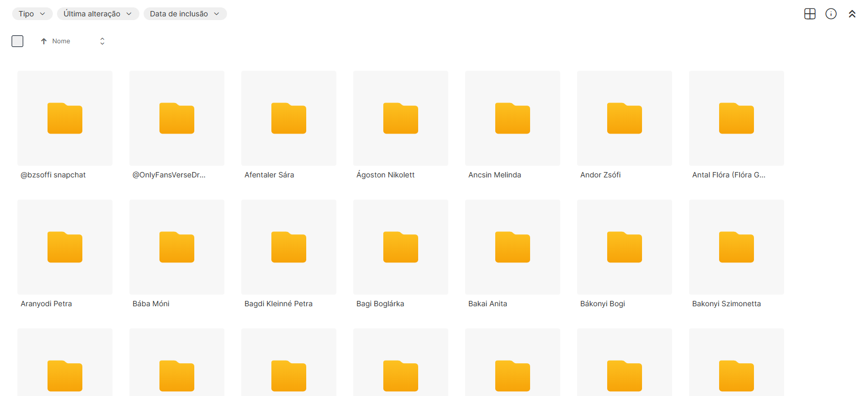Expand the Tipo filter dropdown

[32, 14]
